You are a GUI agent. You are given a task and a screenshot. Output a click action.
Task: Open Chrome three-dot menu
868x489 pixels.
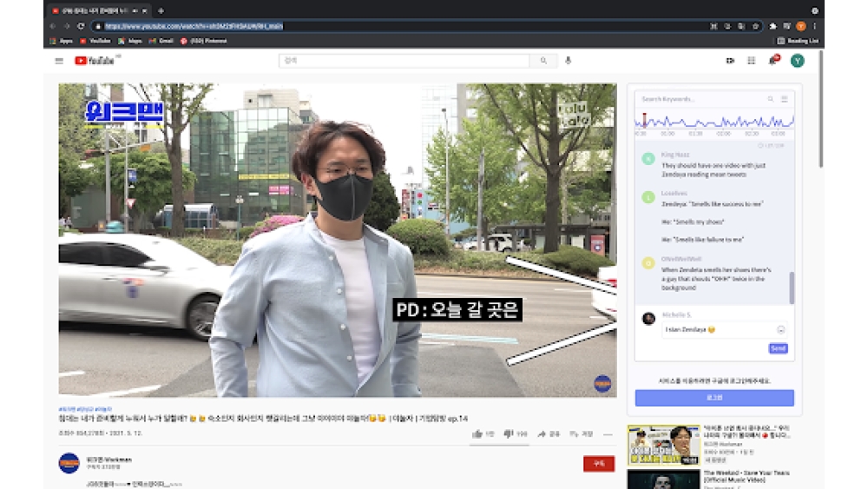(814, 26)
